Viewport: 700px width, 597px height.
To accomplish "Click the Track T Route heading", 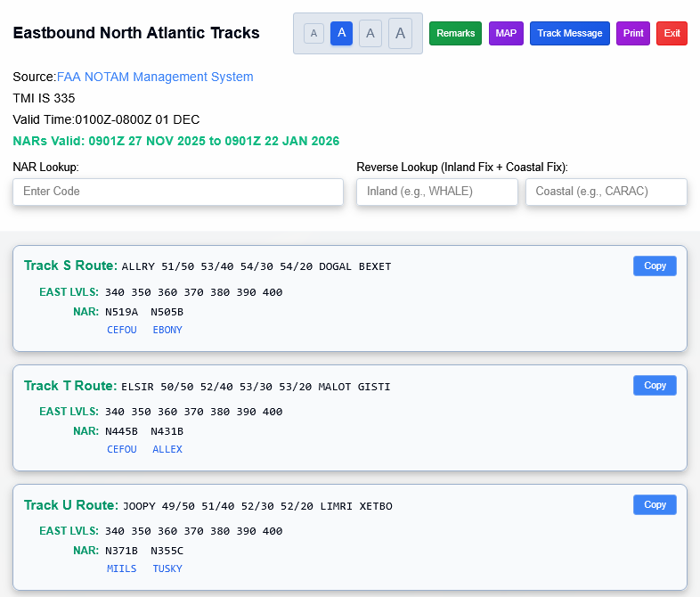I will click(70, 385).
